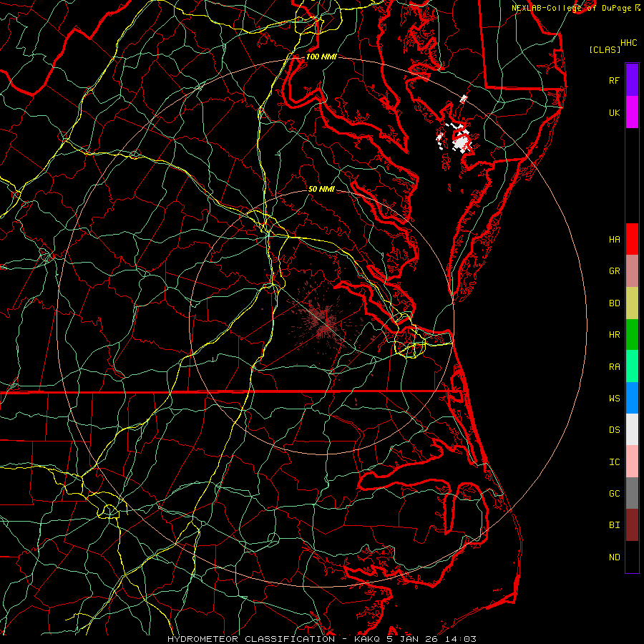Pick the HR green legend swatch
Screen dimensions: 644x644
coord(632,335)
